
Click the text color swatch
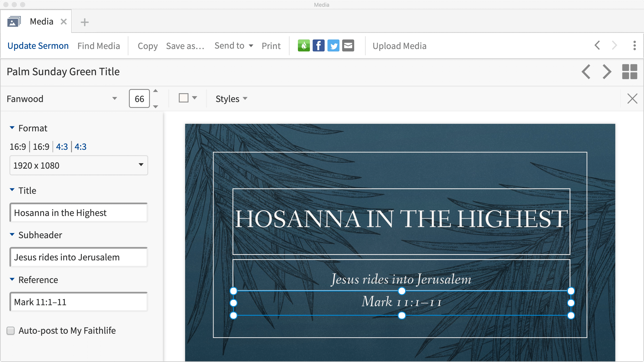click(x=183, y=98)
